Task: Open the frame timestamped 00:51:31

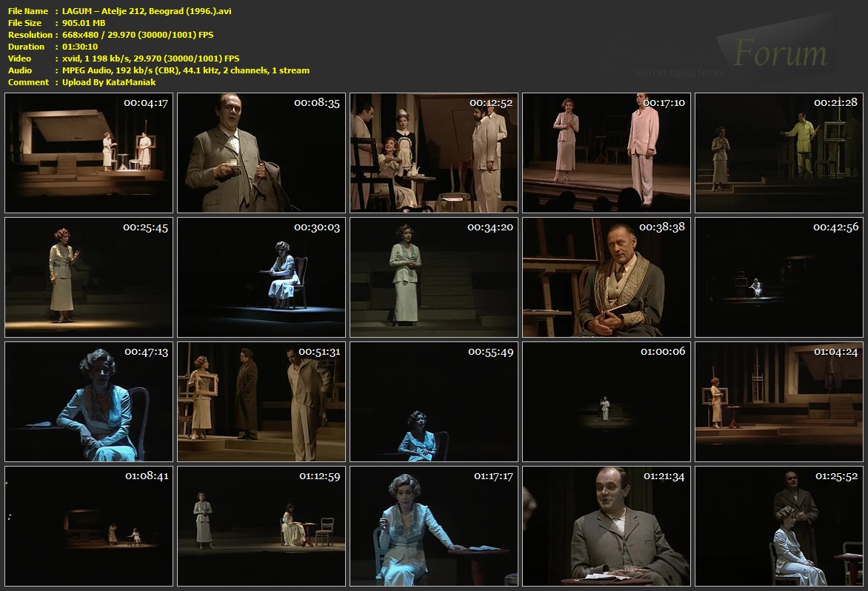Action: [x=261, y=401]
